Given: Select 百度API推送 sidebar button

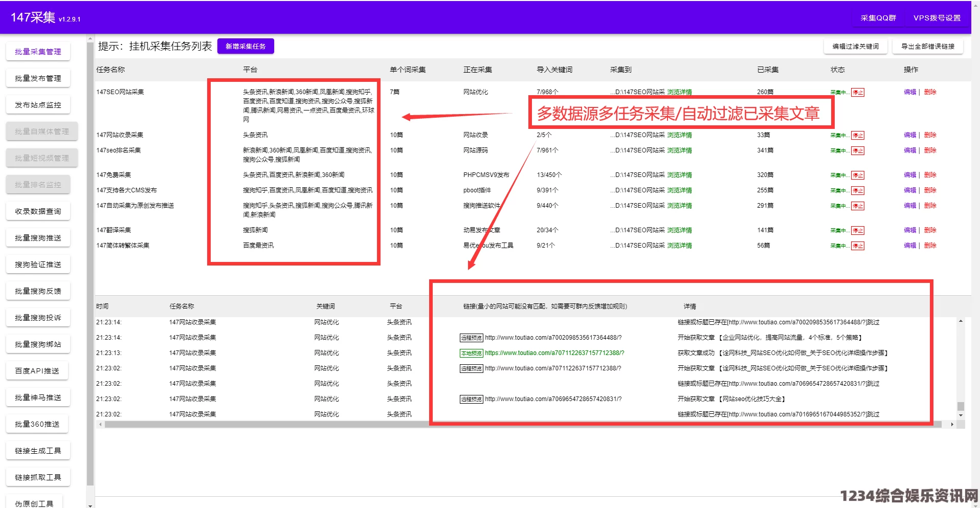Looking at the screenshot, I should click(x=37, y=371).
